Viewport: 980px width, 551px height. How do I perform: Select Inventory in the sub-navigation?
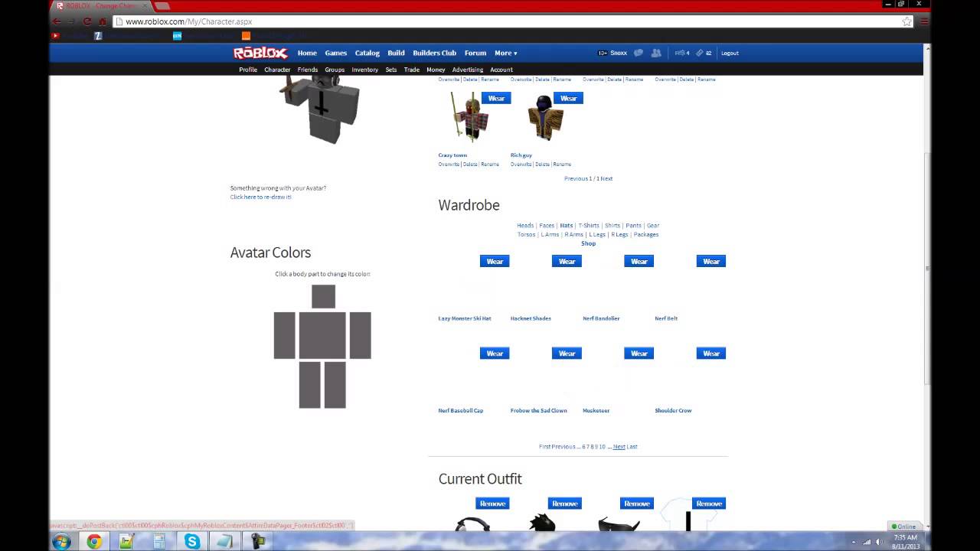click(x=364, y=70)
